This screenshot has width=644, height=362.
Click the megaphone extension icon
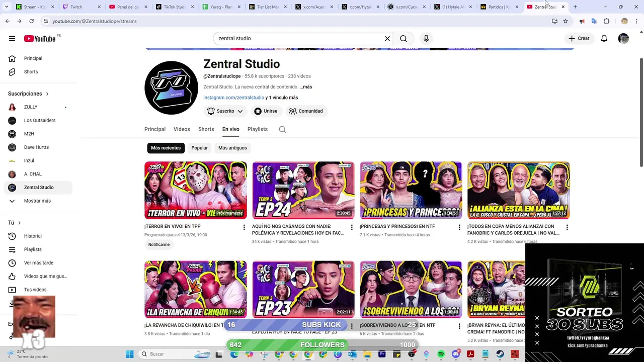coord(582,21)
